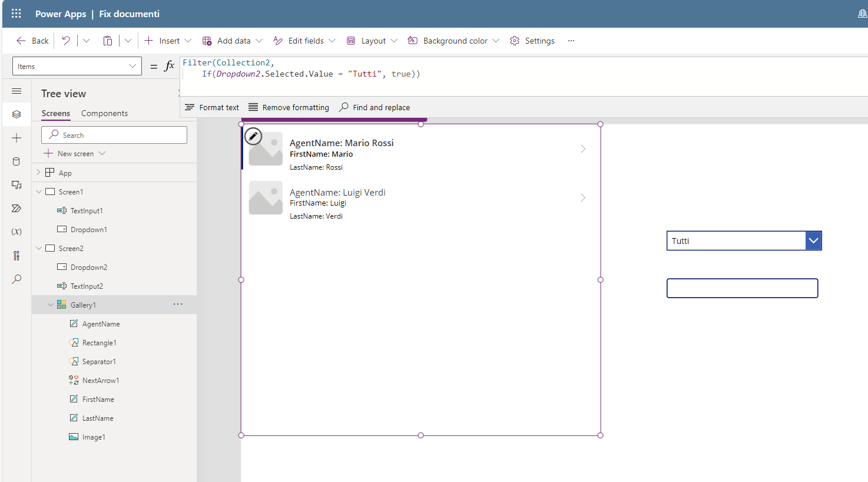Click Format text in the formula bar

coord(211,107)
